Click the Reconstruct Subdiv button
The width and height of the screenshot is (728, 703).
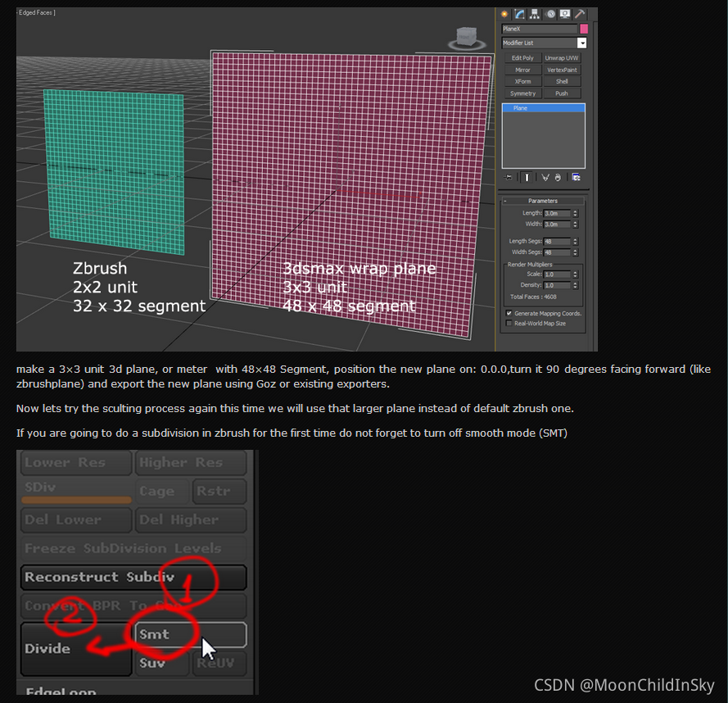tap(133, 578)
